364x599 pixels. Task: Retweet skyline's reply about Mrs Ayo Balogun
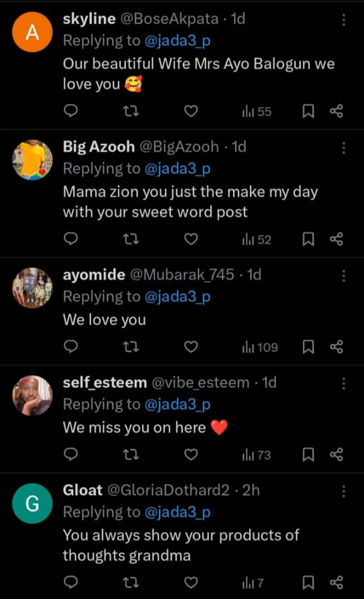pyautogui.click(x=131, y=111)
